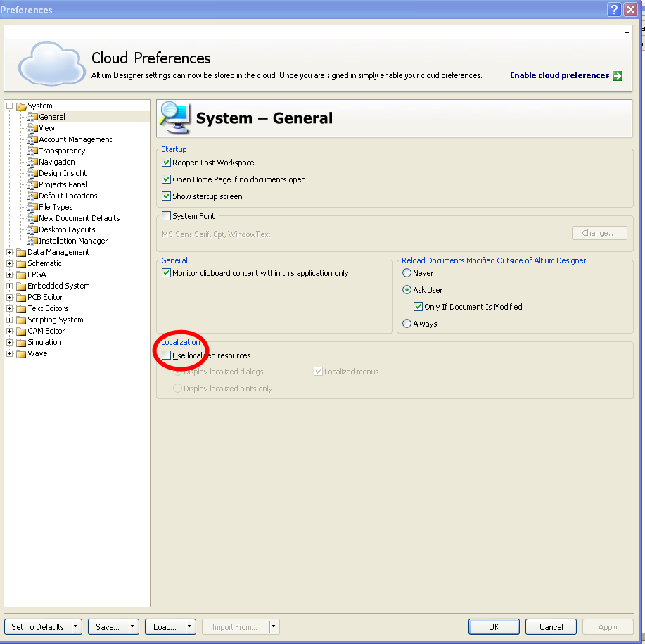Click the Default Locations page icon

pyautogui.click(x=32, y=196)
